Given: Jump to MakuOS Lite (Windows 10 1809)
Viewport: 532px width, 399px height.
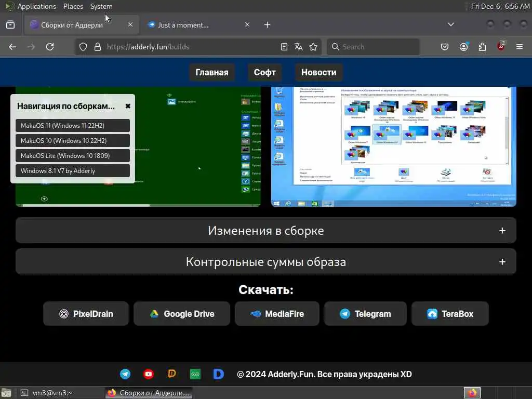Looking at the screenshot, I should [x=73, y=156].
